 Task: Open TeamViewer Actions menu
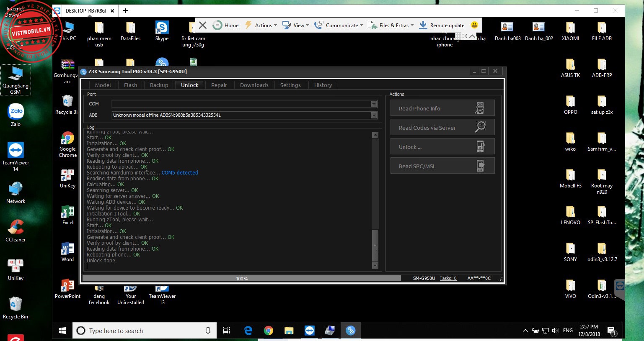[261, 25]
